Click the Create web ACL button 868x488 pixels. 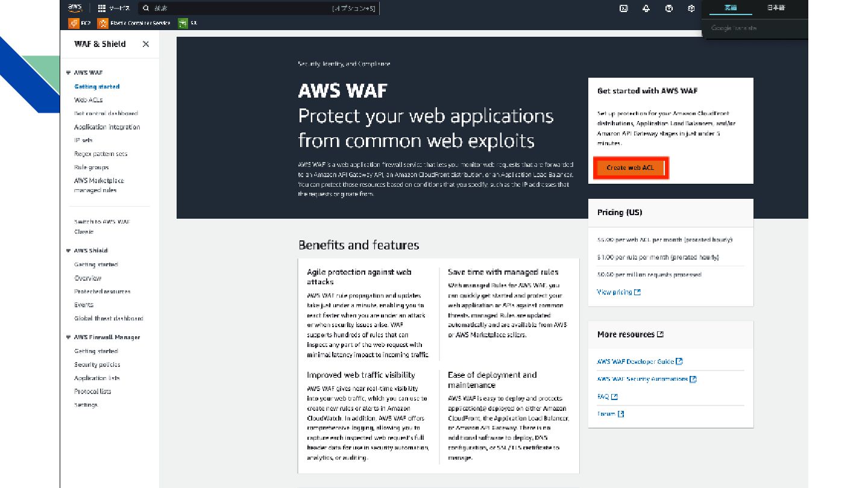(631, 167)
